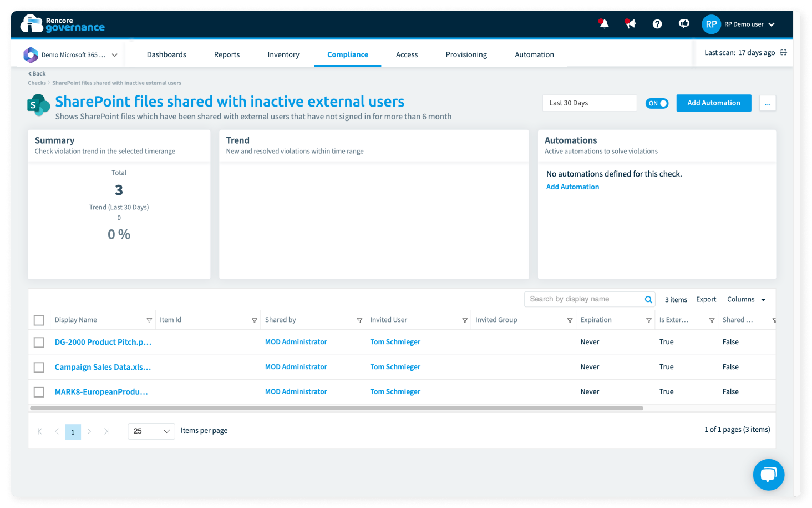Open DG-2000 Product Pitch file link

tap(103, 343)
